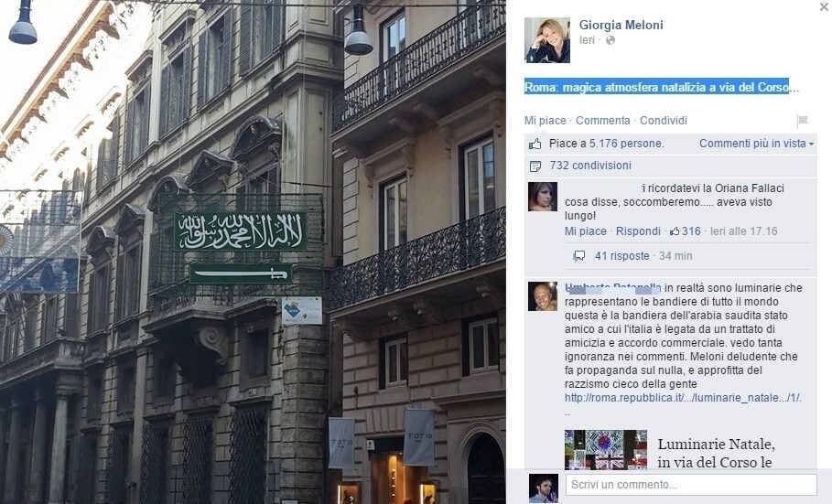Click the Scrivi un commento input field

[x=691, y=485]
